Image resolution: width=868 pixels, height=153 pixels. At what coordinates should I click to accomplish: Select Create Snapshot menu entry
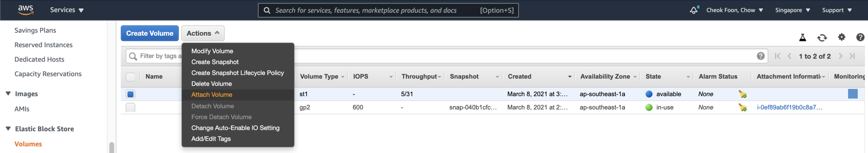(x=215, y=62)
